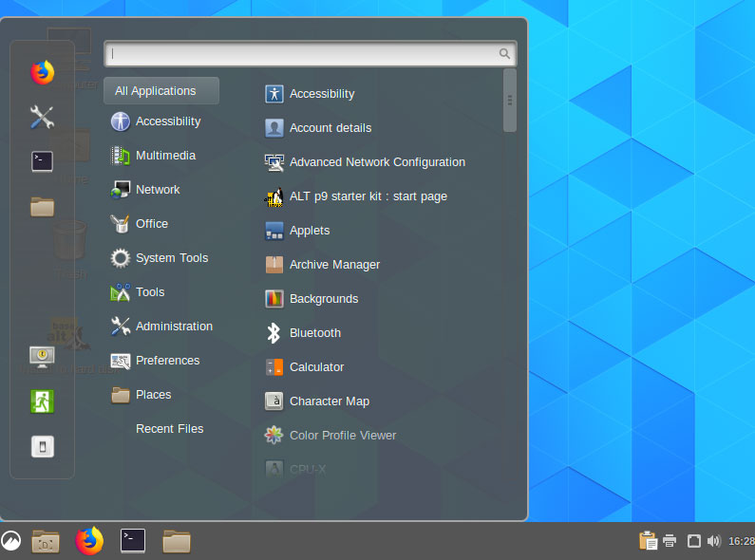Screen dimensions: 755x560
Task: Focus the menu search field
Action: 311,53
